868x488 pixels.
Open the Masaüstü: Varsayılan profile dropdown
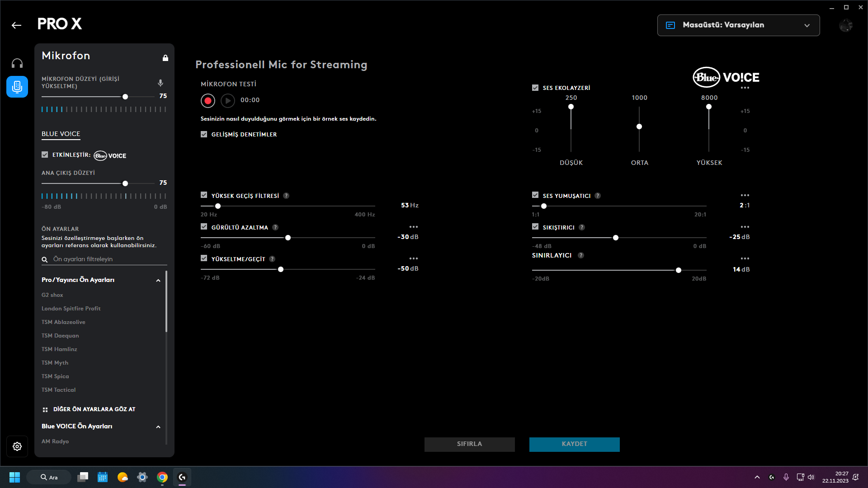(x=738, y=25)
